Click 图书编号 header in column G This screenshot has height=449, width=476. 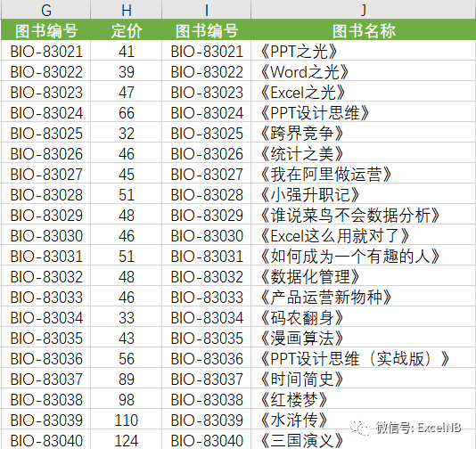tap(45, 30)
